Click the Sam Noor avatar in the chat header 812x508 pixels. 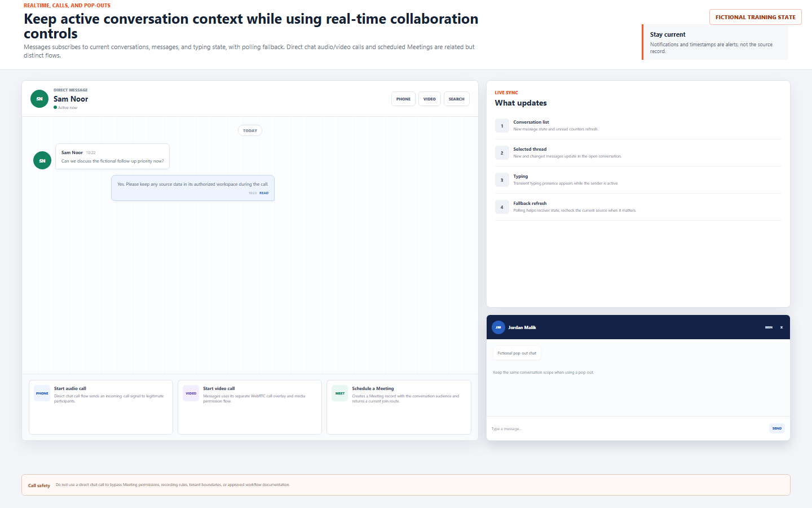39,99
